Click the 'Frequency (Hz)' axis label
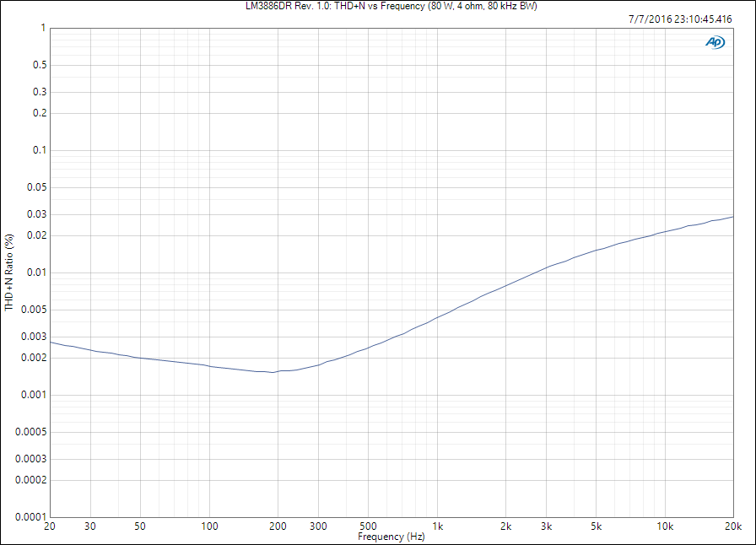The width and height of the screenshot is (756, 545). point(391,537)
